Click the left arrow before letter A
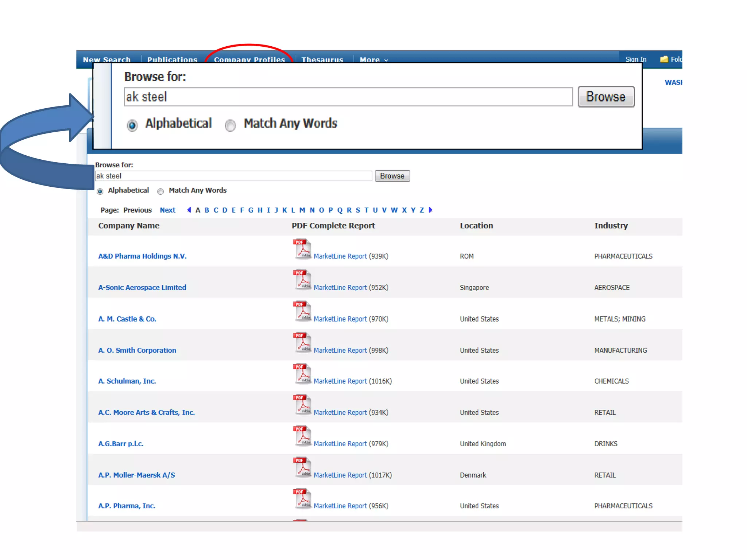The height and width of the screenshot is (560, 747). (x=189, y=210)
